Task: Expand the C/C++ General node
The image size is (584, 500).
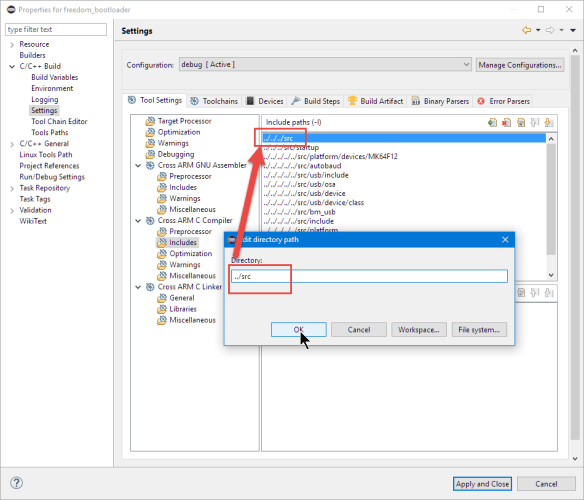Action: click(12, 144)
